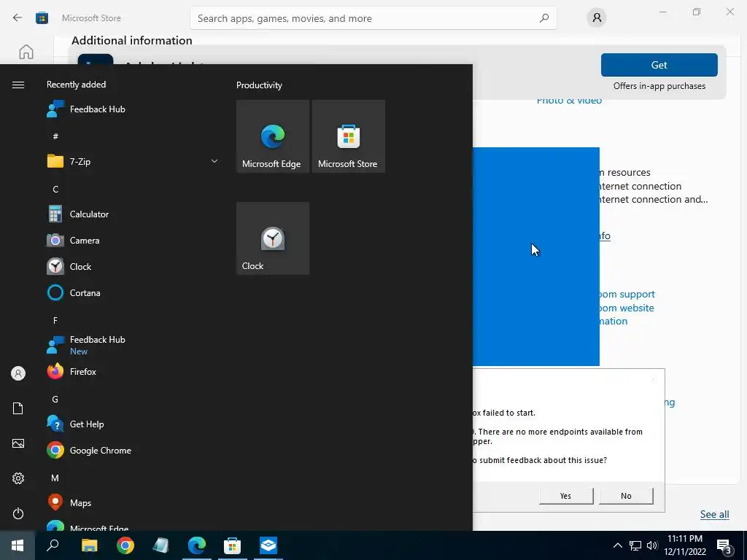Screen dimensions: 747x560
Task: Open the 7-Zip folder entry
Action: [133, 161]
